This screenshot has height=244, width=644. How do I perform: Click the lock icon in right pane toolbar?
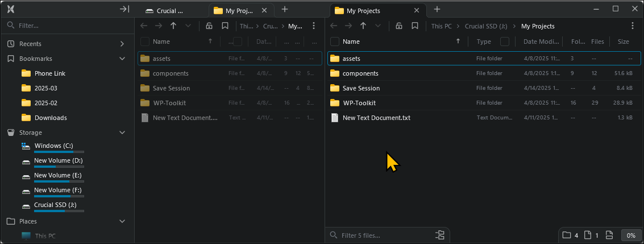[x=399, y=26]
